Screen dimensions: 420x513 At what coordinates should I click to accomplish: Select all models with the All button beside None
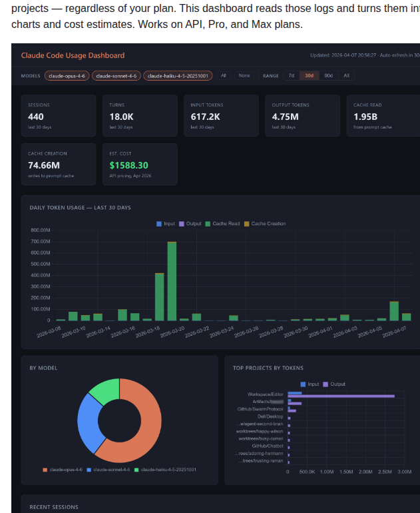tap(224, 75)
